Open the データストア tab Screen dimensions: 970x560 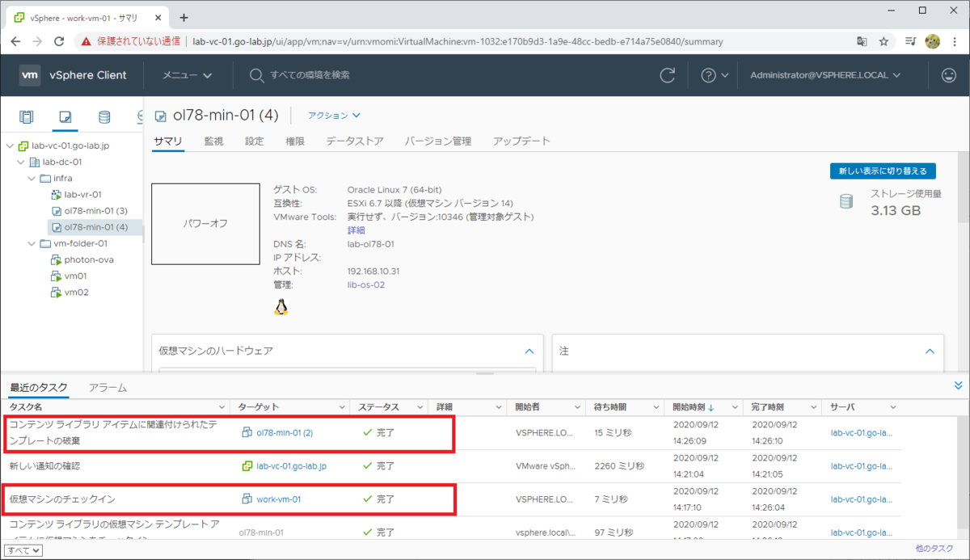(355, 141)
